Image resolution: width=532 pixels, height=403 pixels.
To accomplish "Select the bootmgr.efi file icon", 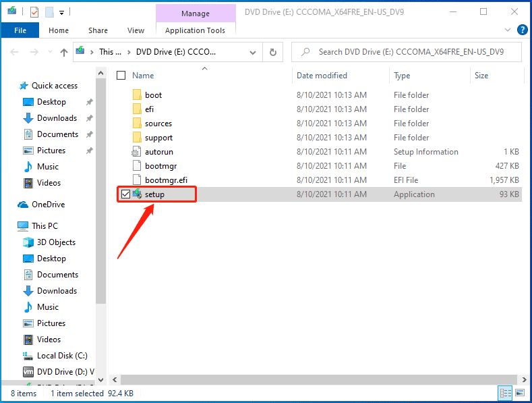I will tap(137, 180).
